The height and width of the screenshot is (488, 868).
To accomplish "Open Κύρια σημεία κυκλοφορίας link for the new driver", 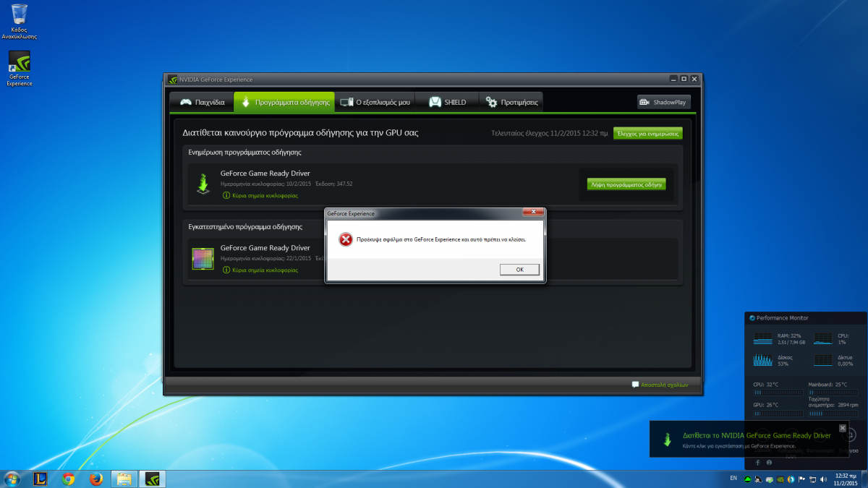I will tap(260, 195).
